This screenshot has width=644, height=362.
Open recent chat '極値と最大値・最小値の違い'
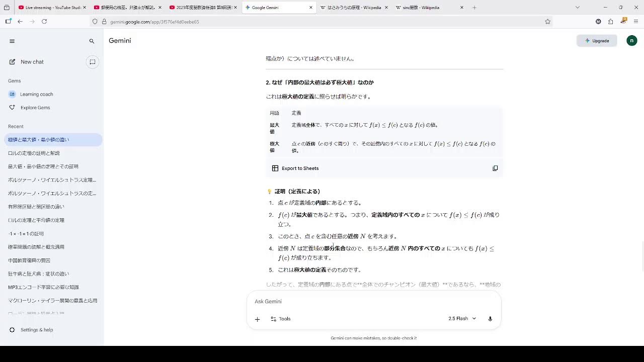click(x=53, y=140)
